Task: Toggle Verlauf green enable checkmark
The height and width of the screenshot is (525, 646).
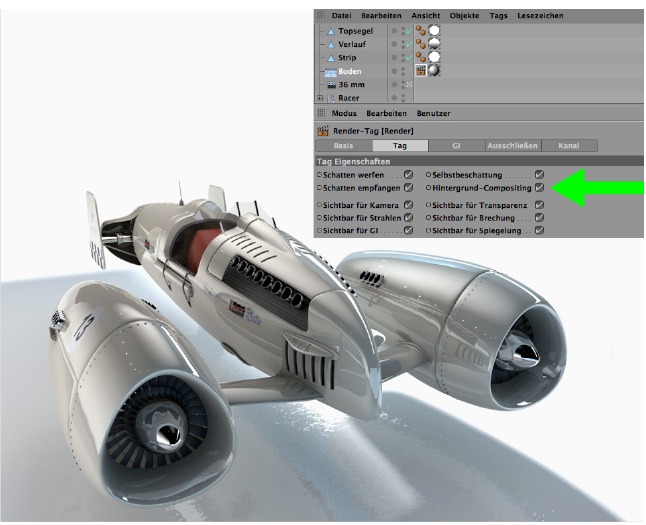Action: pos(409,44)
